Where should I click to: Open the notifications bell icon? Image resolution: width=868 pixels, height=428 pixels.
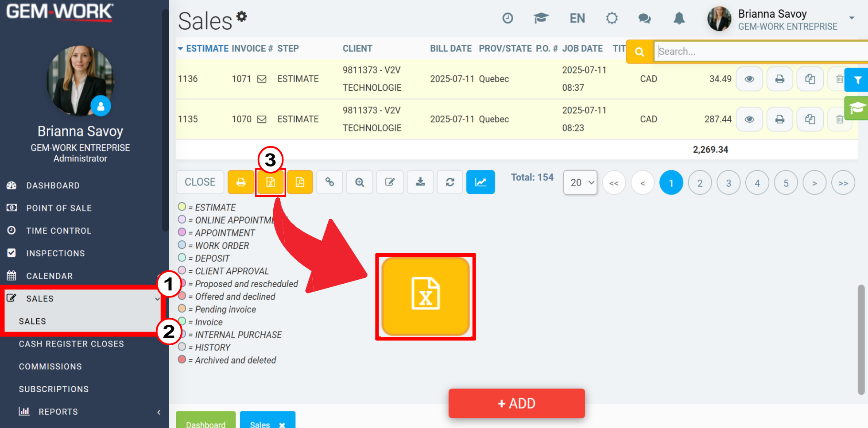tap(679, 19)
